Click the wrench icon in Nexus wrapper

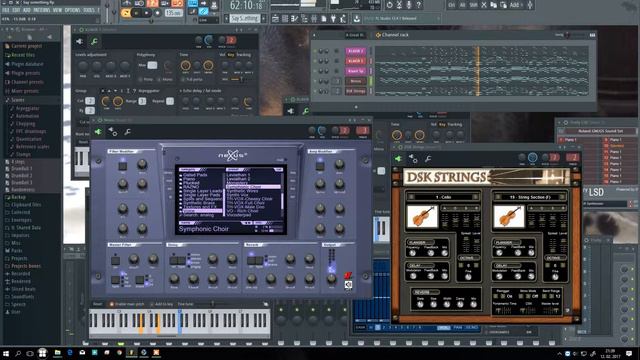(127, 132)
